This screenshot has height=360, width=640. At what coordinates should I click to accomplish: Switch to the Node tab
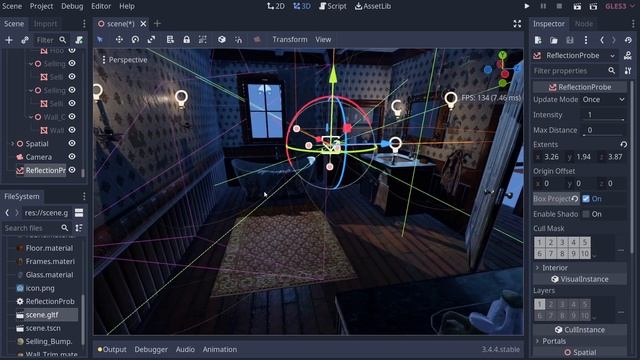point(584,24)
